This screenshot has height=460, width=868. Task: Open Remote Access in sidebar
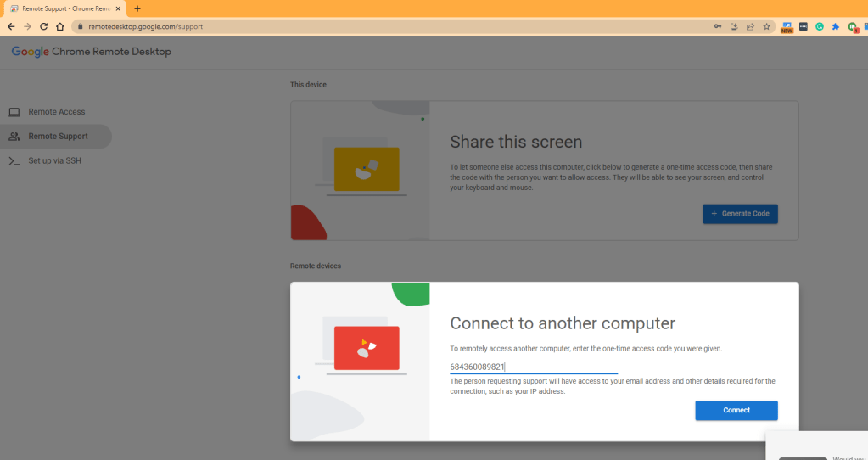(56, 112)
